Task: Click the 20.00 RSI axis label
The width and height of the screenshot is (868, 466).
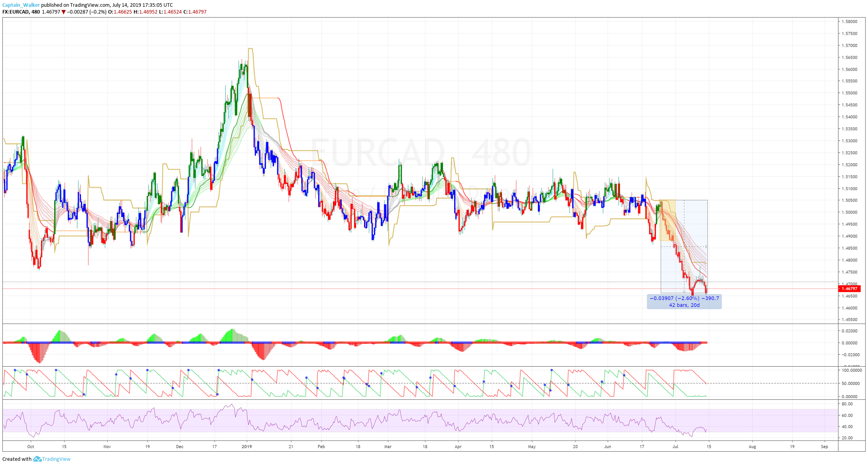Action: [847, 438]
